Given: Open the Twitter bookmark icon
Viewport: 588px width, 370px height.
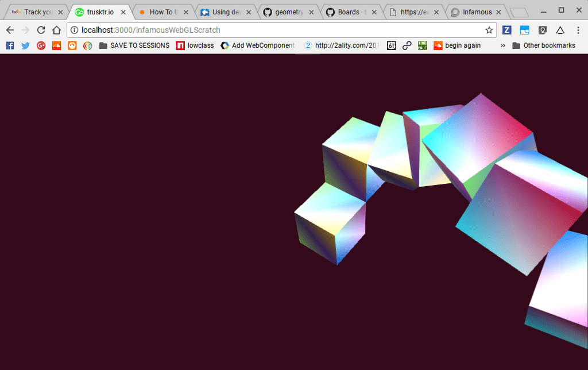Looking at the screenshot, I should 25,45.
